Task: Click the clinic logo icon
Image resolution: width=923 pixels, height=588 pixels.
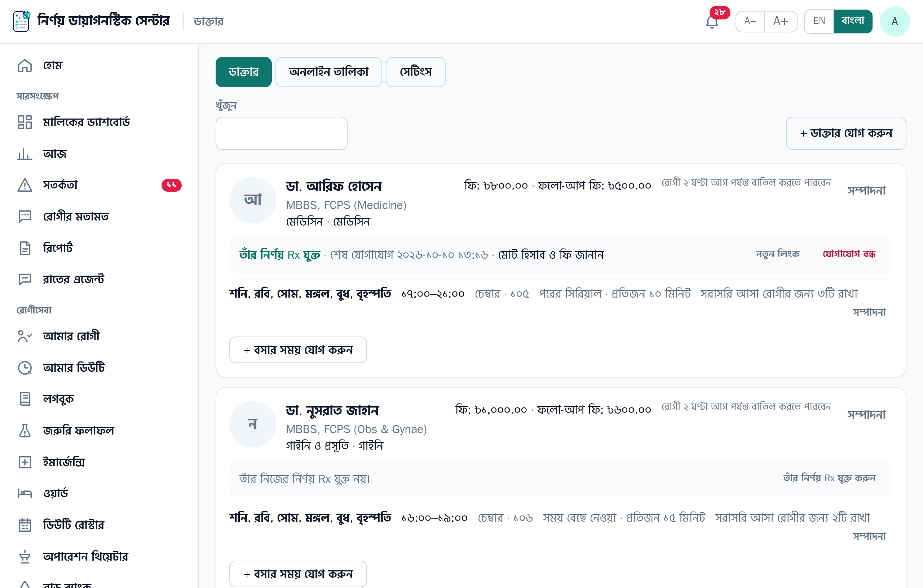Action: pyautogui.click(x=21, y=21)
